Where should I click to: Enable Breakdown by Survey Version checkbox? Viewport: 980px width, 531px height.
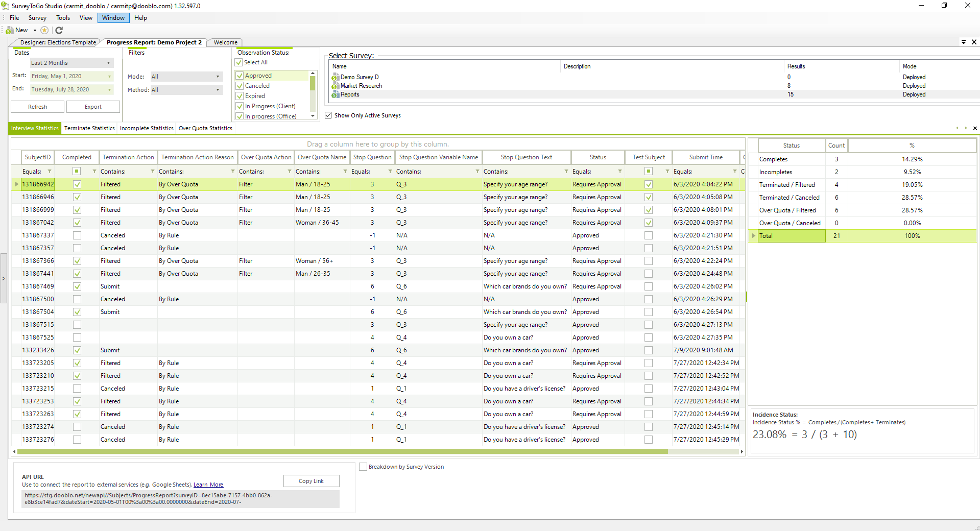pyautogui.click(x=363, y=467)
